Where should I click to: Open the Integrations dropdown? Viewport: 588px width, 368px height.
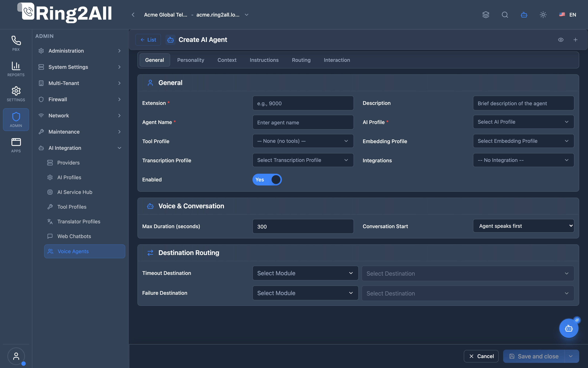click(x=523, y=160)
